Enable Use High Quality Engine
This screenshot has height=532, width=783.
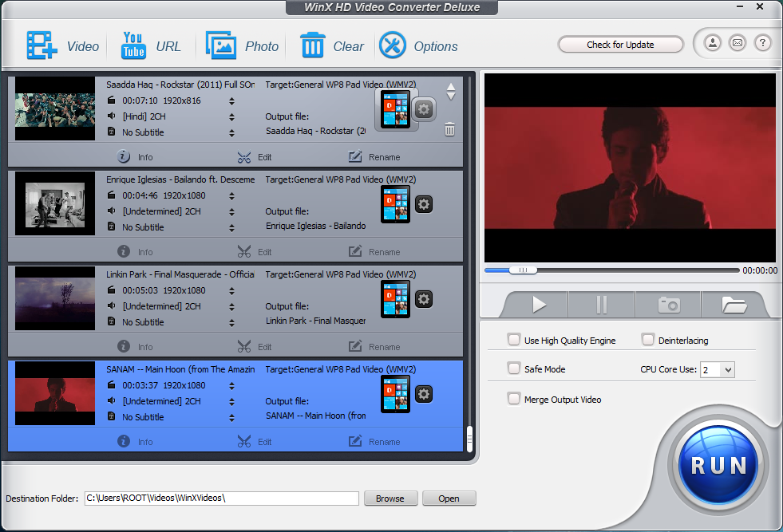click(x=514, y=340)
